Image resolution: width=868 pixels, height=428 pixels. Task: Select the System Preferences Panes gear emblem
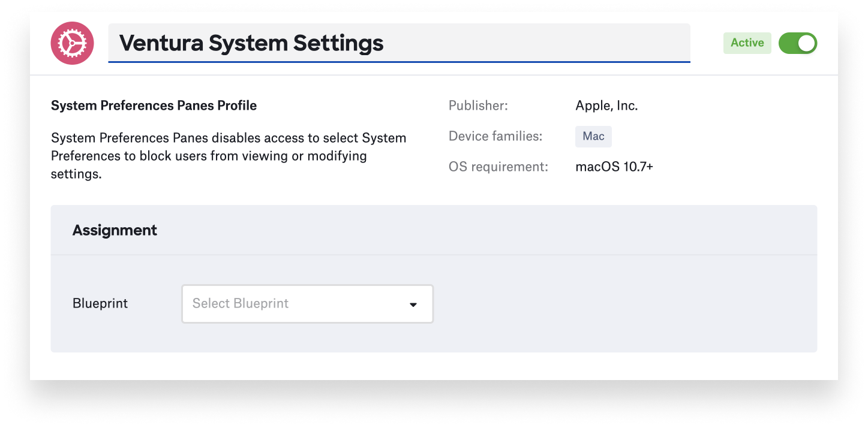tap(72, 43)
